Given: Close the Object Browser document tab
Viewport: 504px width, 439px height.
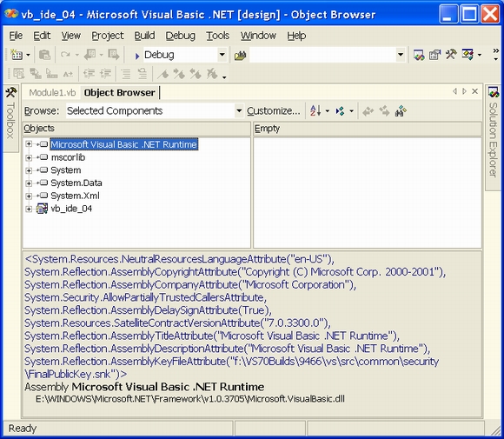Looking at the screenshot, I should [x=474, y=91].
